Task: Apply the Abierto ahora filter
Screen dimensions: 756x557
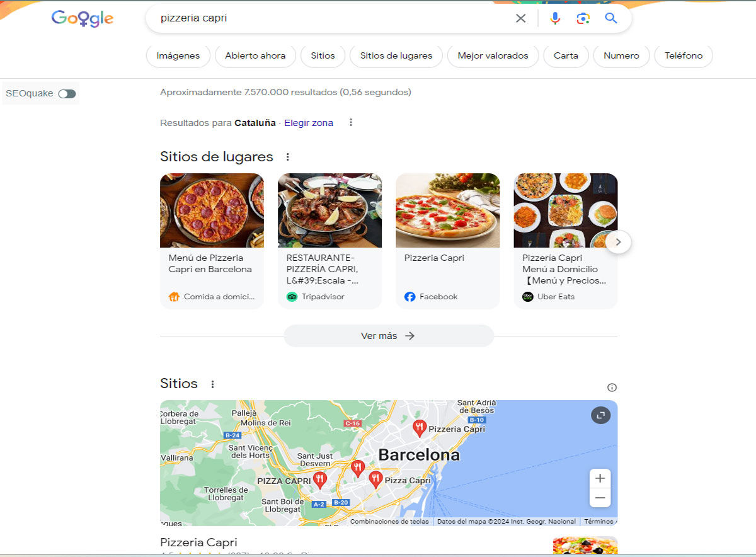Action: 255,55
